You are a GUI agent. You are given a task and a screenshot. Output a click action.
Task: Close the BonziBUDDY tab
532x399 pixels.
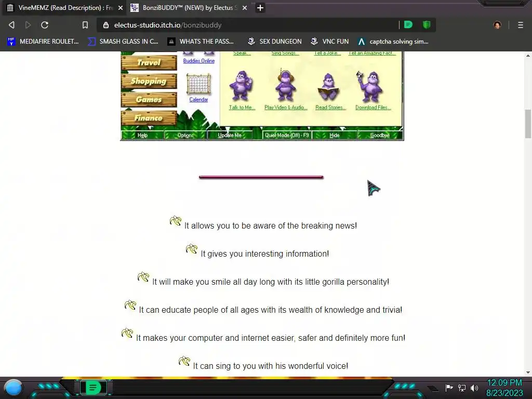(245, 8)
